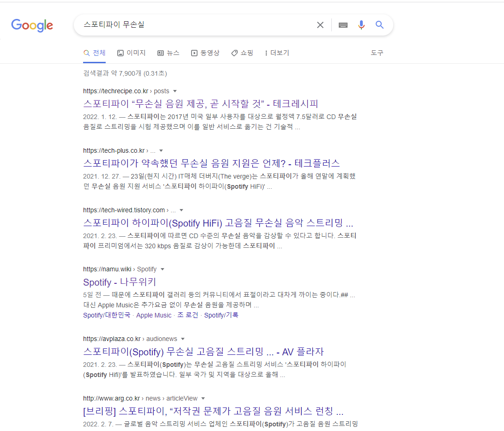The height and width of the screenshot is (431, 504).
Task: Focus the search input field
Action: point(196,25)
